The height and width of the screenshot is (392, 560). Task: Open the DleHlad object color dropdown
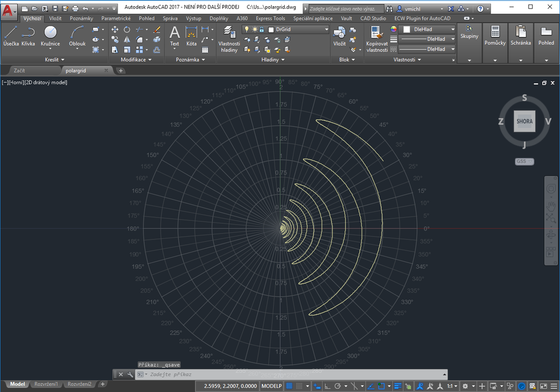pos(453,29)
